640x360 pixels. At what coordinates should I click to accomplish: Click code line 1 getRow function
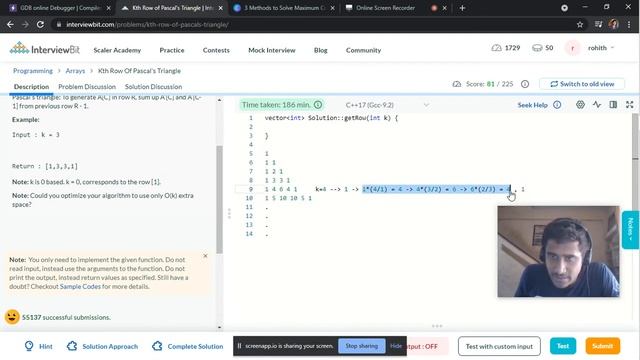click(x=331, y=118)
